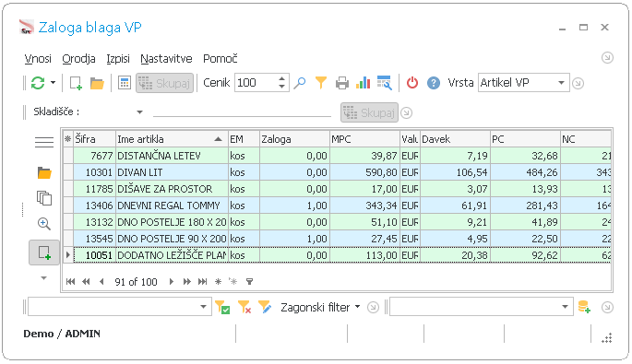Image resolution: width=632 pixels, height=364 pixels.
Task: Click the remove filter red X icon
Action: click(x=244, y=307)
